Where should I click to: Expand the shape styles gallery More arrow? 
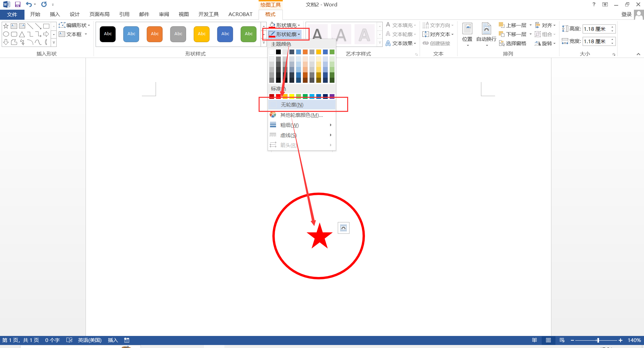(x=264, y=43)
